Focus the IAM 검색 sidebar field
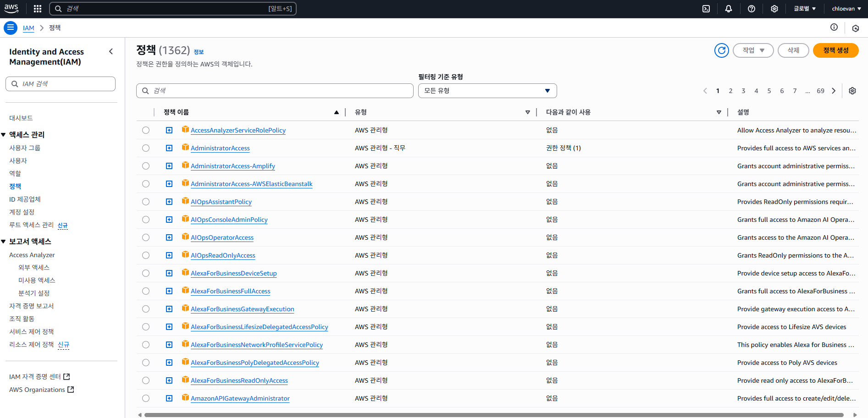Viewport: 868px width, 418px height. click(61, 84)
